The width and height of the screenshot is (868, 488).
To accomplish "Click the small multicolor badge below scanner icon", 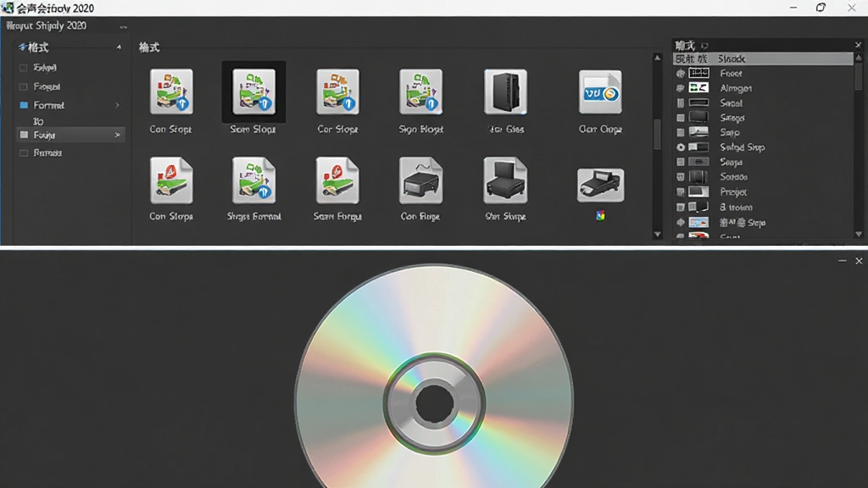I will pyautogui.click(x=600, y=216).
